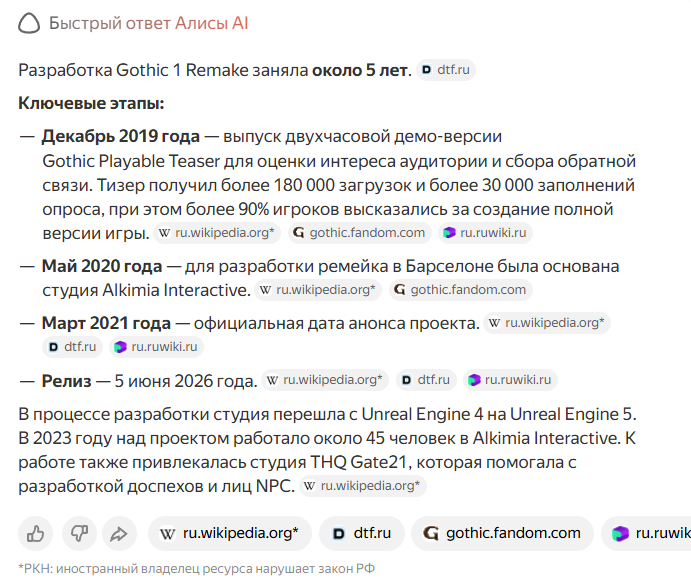Open ru.wikipedia.org source in March 2021 item
The width and height of the screenshot is (691, 582).
pyautogui.click(x=547, y=323)
